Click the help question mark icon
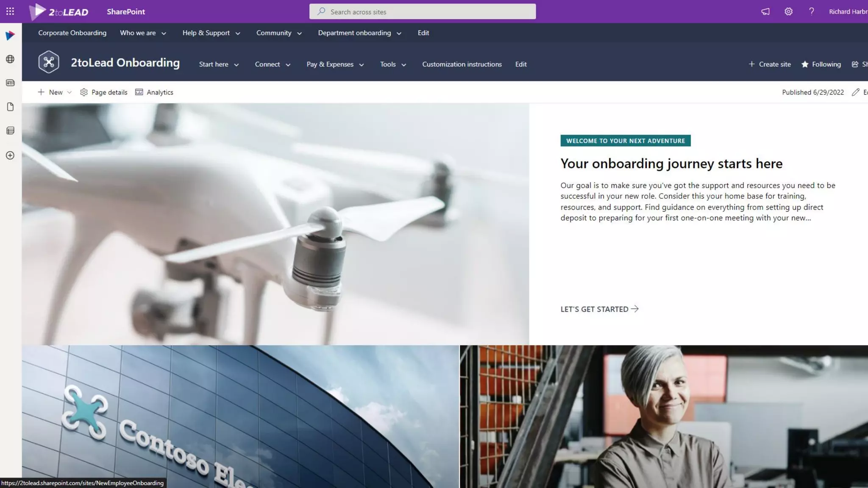The width and height of the screenshot is (868, 488). pyautogui.click(x=811, y=11)
